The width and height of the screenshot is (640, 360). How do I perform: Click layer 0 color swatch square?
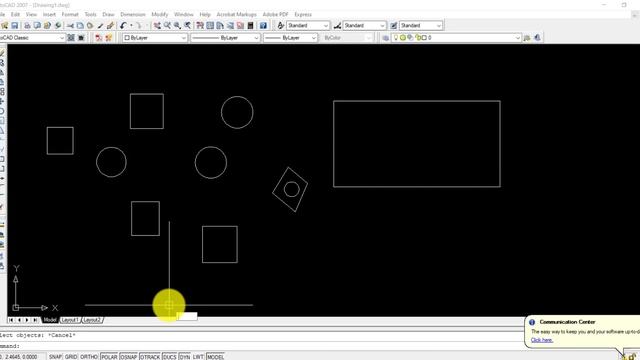pyautogui.click(x=424, y=38)
